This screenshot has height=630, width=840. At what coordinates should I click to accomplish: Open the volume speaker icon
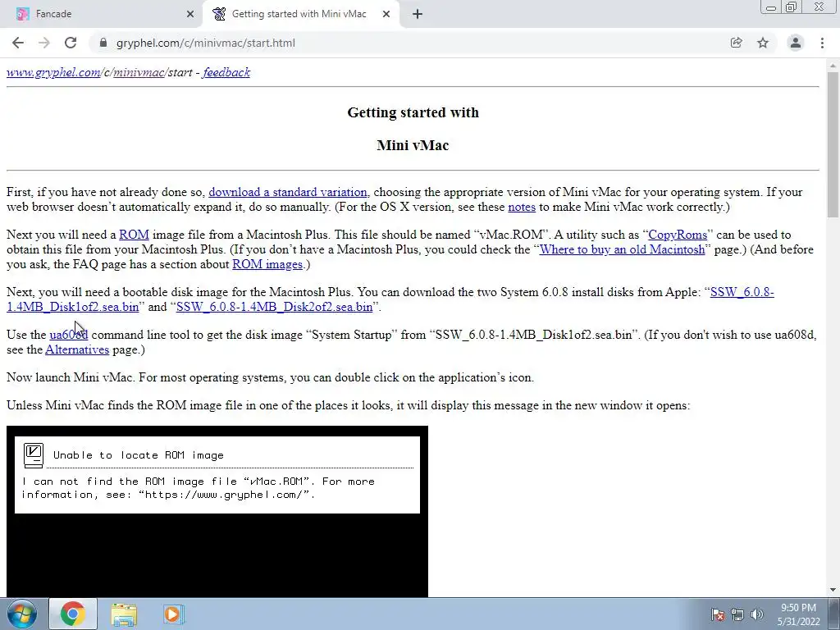pos(757,615)
